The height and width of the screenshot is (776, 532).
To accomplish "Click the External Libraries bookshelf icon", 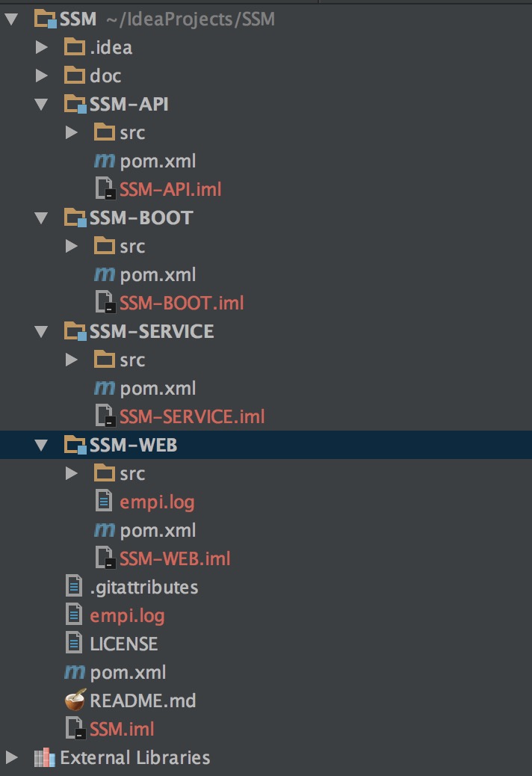I will tap(45, 757).
